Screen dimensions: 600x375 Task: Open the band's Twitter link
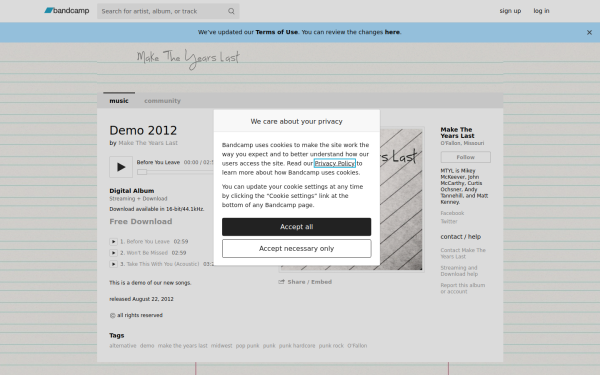point(449,221)
